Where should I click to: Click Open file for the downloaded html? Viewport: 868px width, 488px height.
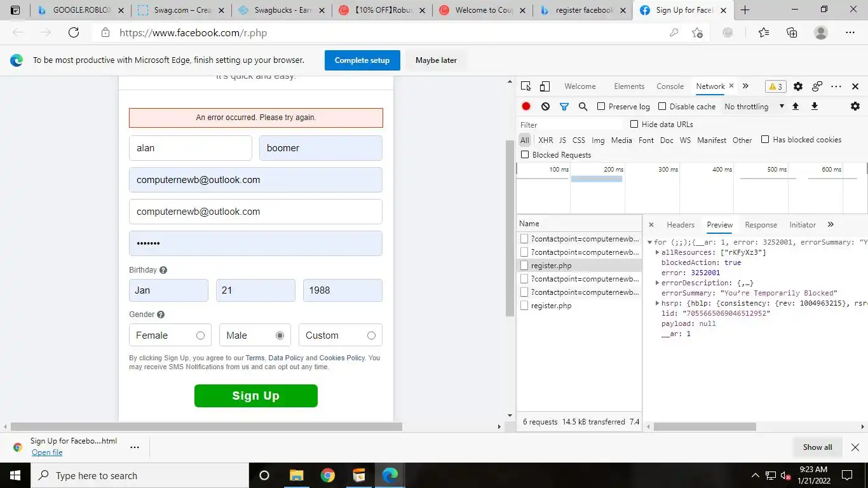47,452
